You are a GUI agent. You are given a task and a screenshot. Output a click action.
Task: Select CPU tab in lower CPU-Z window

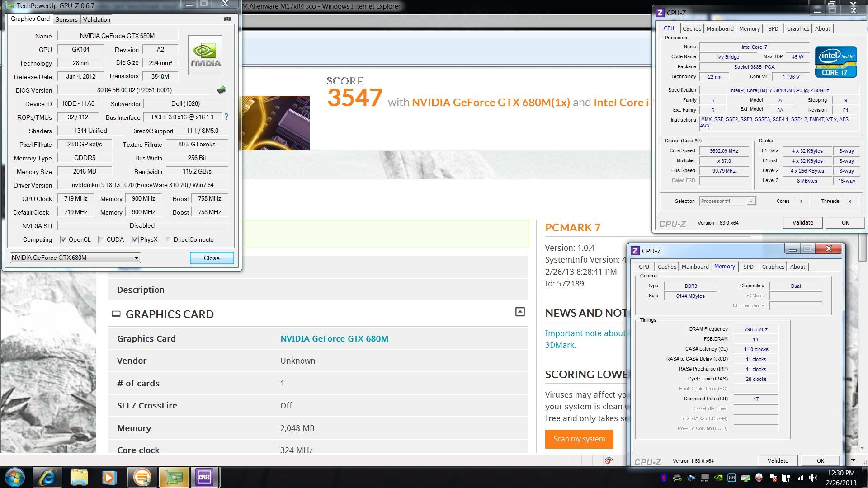644,267
